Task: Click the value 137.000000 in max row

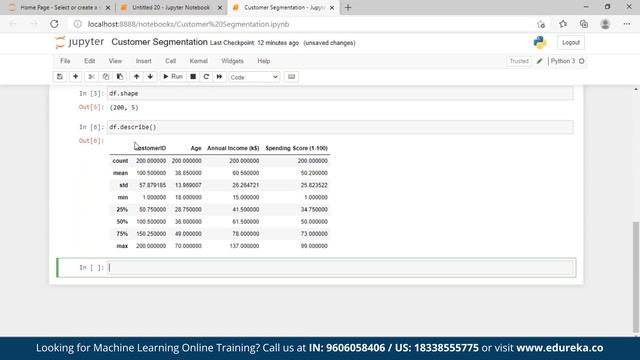Action: pyautogui.click(x=244, y=246)
